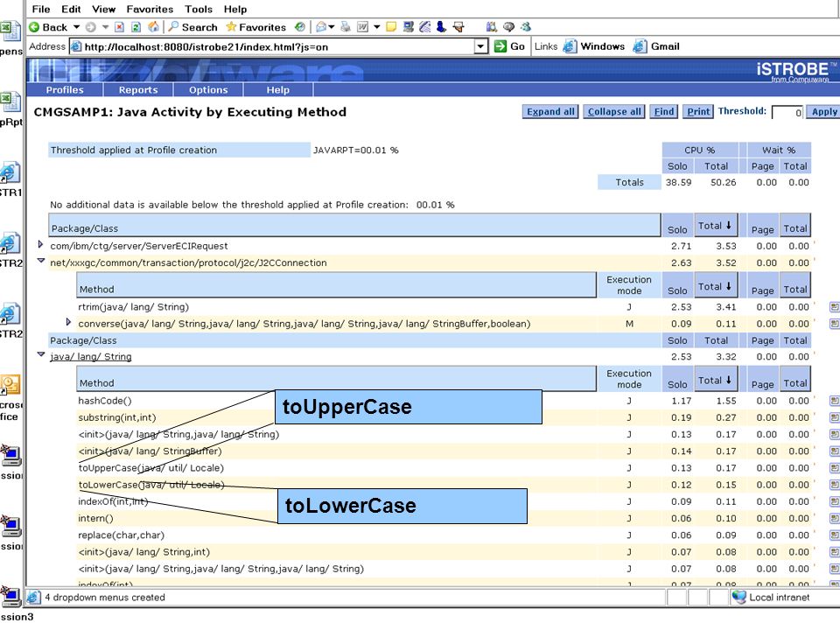
Task: Sort by Total in Package/Class header
Action: 715,226
